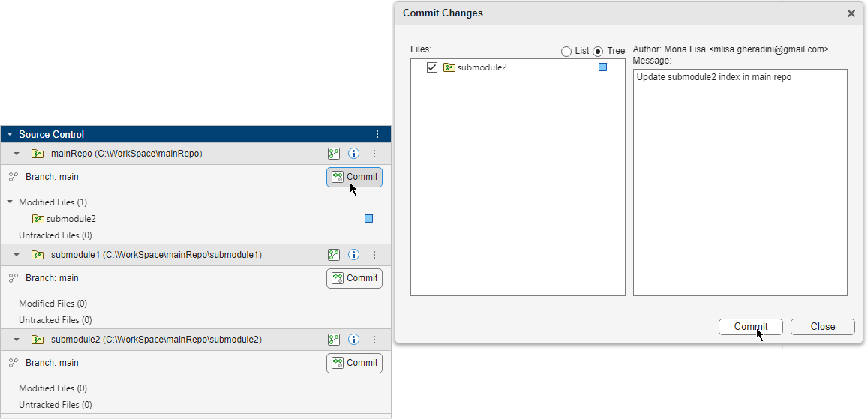Open branch manager icon for mainRepo

point(334,154)
